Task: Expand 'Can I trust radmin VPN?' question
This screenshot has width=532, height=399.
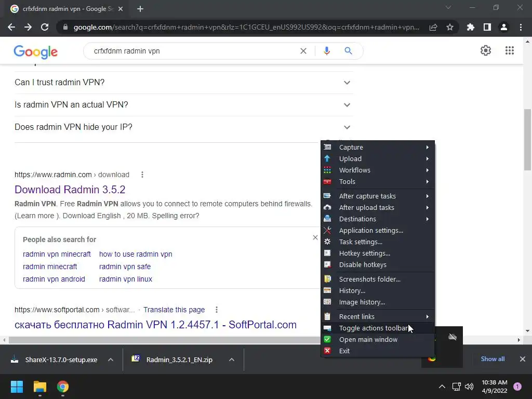Action: click(183, 83)
